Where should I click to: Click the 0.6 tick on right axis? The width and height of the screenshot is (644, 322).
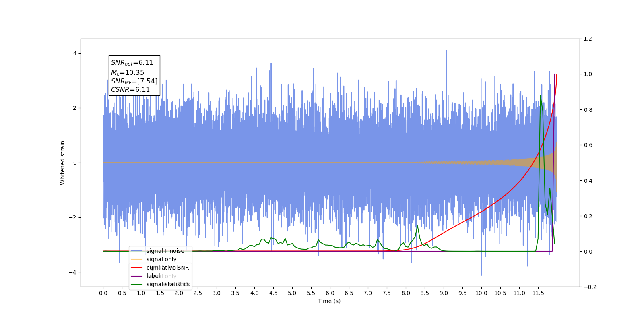pos(588,145)
